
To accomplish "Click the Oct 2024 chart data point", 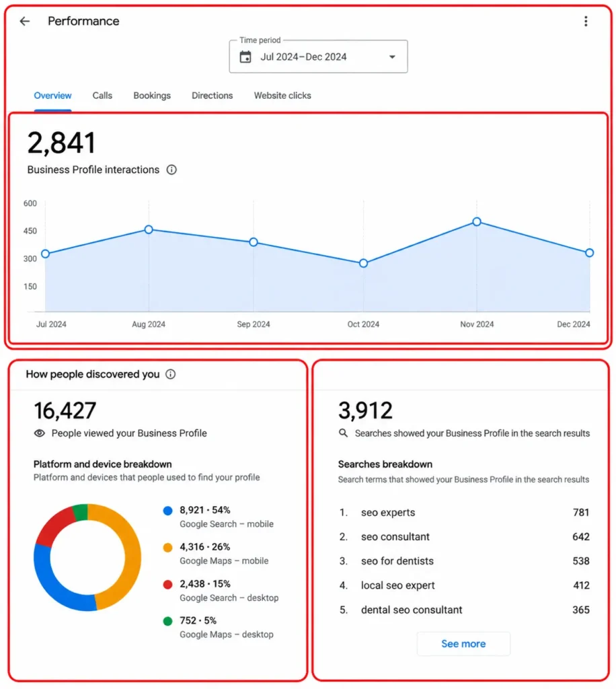I will (x=364, y=263).
